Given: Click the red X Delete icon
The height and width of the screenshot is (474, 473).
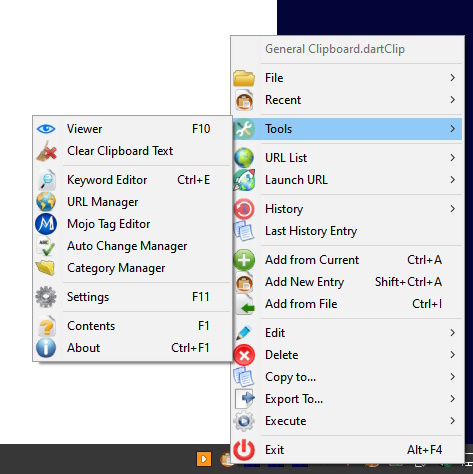Looking at the screenshot, I should click(x=244, y=355).
